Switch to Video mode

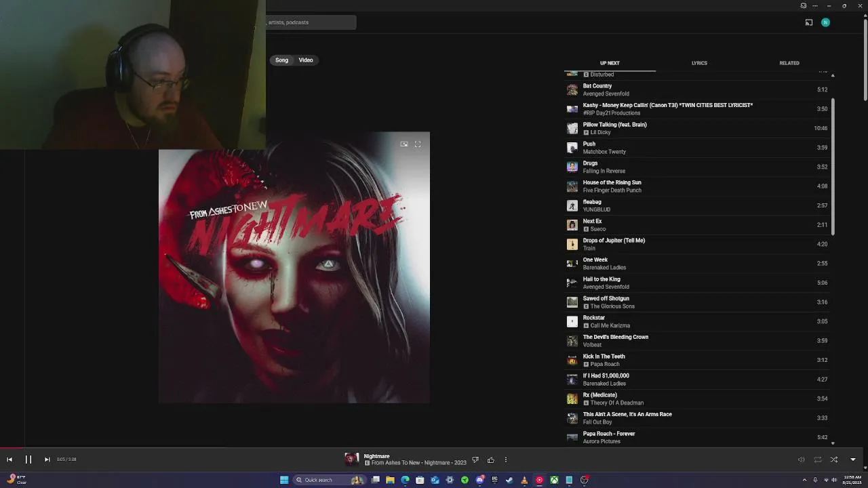(x=306, y=60)
